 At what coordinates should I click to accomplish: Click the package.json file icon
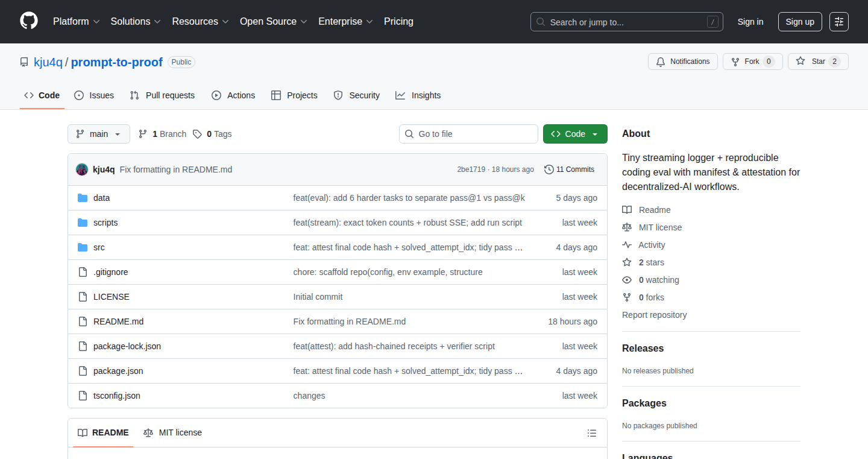click(x=83, y=371)
